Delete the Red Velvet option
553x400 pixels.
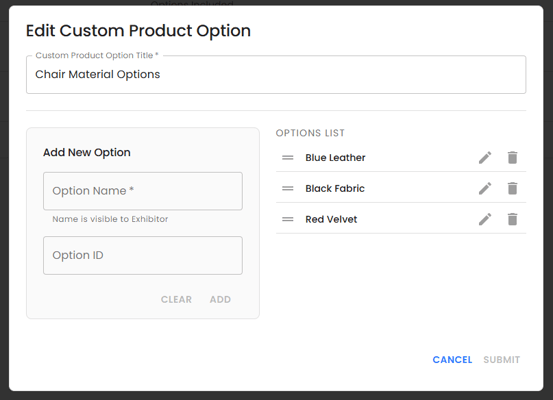coord(512,219)
